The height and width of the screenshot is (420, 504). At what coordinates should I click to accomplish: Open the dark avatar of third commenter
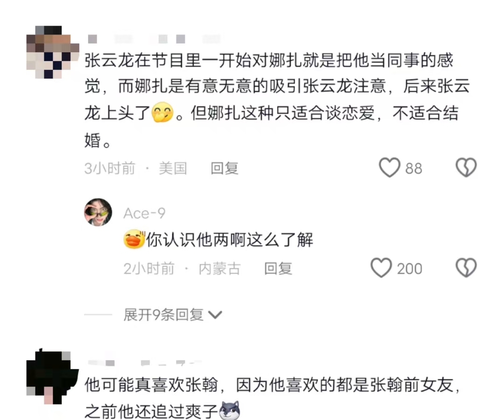click(53, 377)
